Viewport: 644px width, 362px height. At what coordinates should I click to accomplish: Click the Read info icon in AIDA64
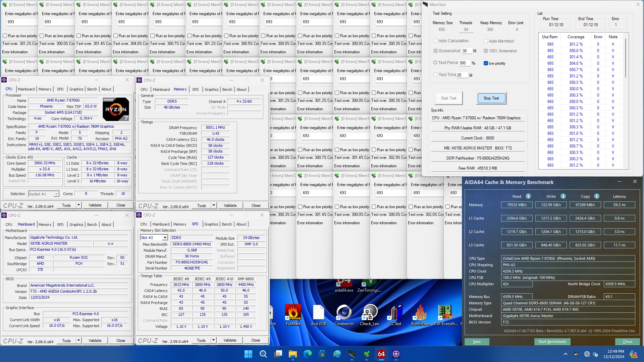tap(528, 196)
